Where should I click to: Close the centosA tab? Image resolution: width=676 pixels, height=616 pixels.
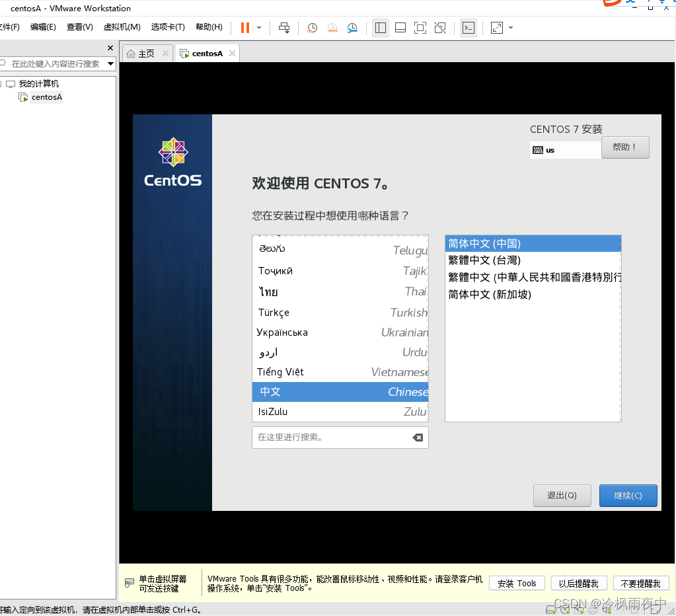[232, 53]
